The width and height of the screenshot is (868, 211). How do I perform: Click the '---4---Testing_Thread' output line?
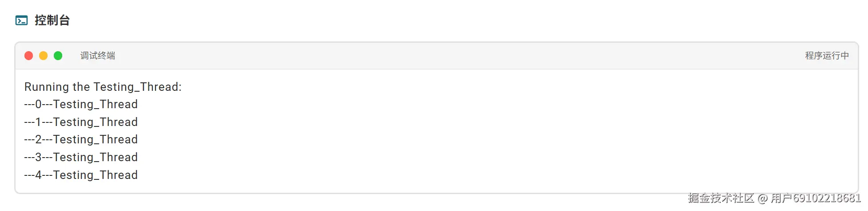click(x=81, y=175)
